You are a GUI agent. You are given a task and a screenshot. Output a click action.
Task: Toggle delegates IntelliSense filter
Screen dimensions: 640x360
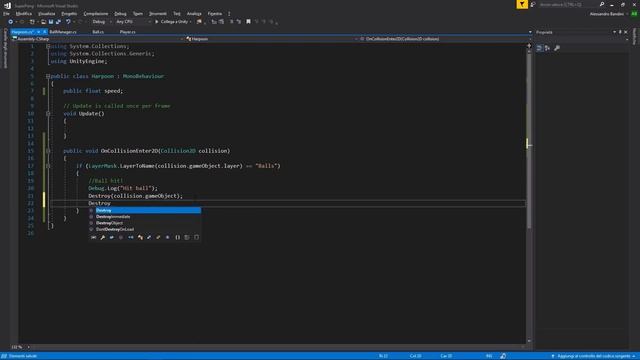click(167, 237)
